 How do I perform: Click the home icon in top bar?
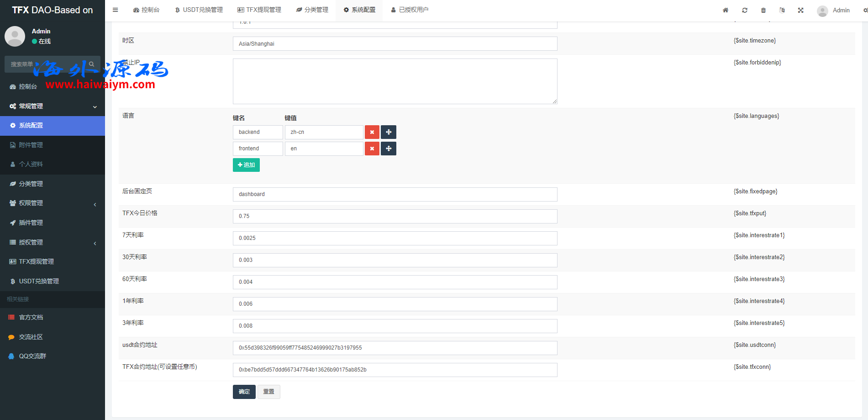[726, 10]
